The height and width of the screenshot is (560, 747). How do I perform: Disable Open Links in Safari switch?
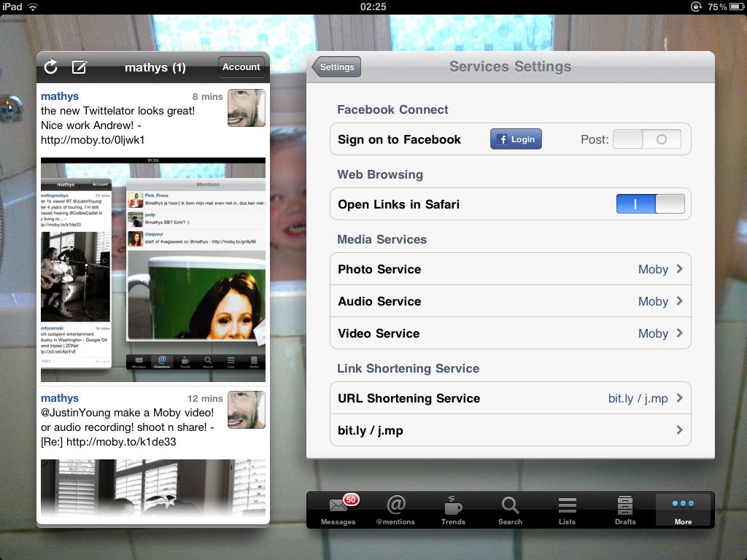pyautogui.click(x=650, y=204)
